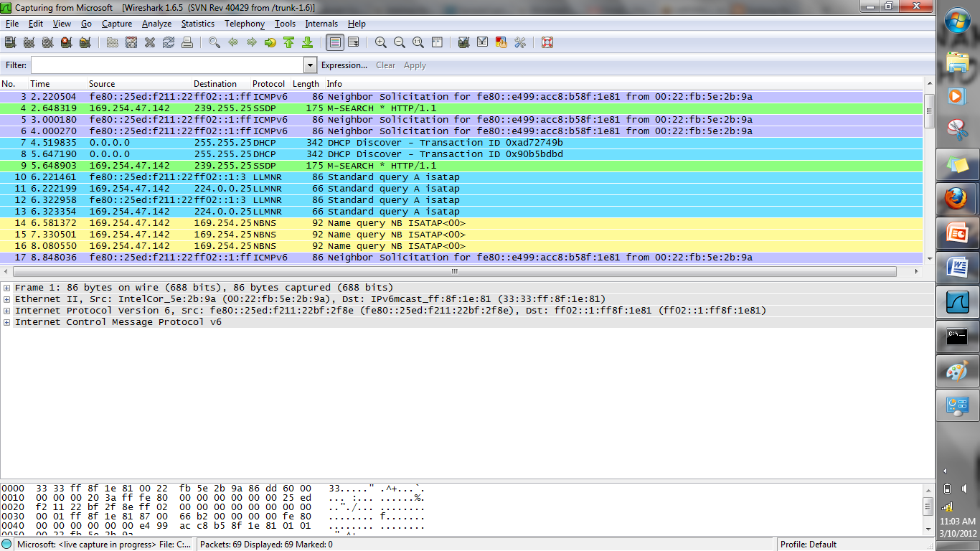Restart the current capture
Image resolution: width=980 pixels, height=551 pixels.
point(84,43)
